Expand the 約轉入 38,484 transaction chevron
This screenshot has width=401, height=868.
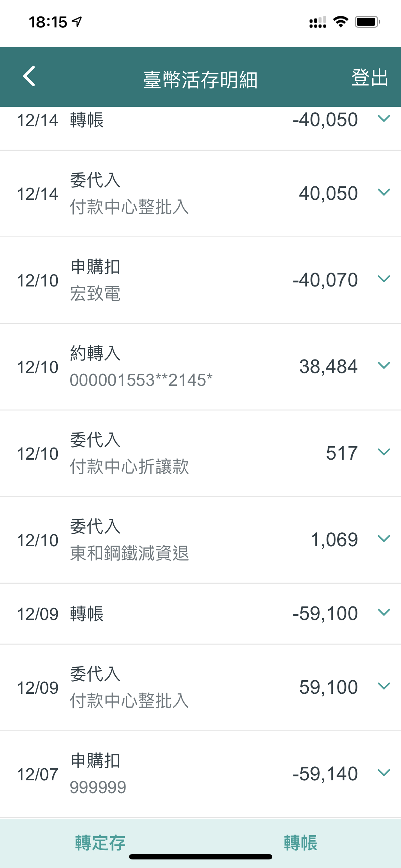(384, 366)
